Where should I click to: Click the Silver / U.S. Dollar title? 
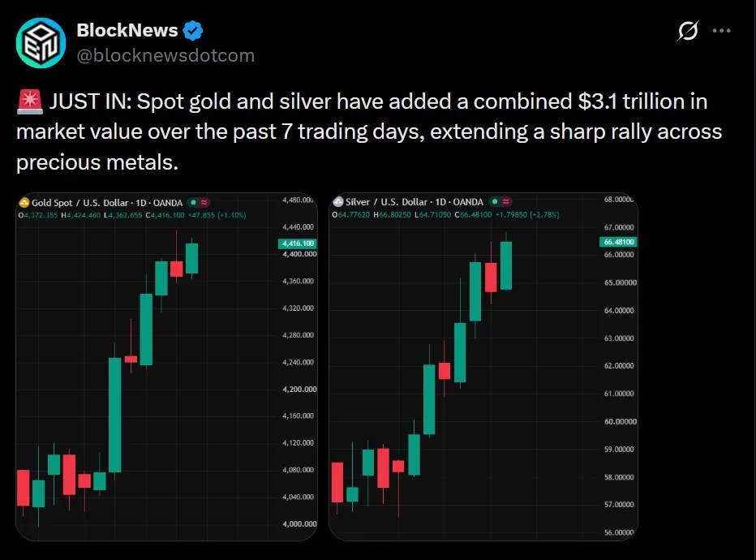pos(386,202)
